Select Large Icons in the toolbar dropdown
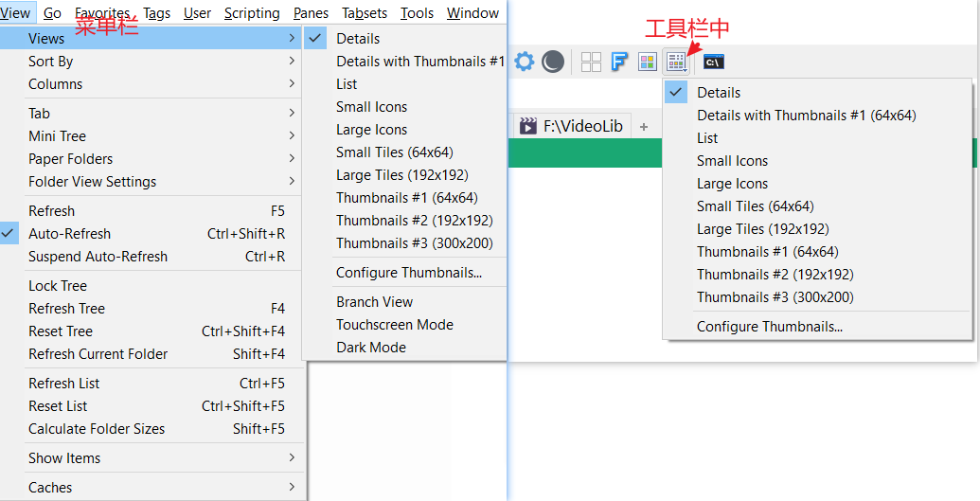The height and width of the screenshot is (501, 980). [817, 184]
